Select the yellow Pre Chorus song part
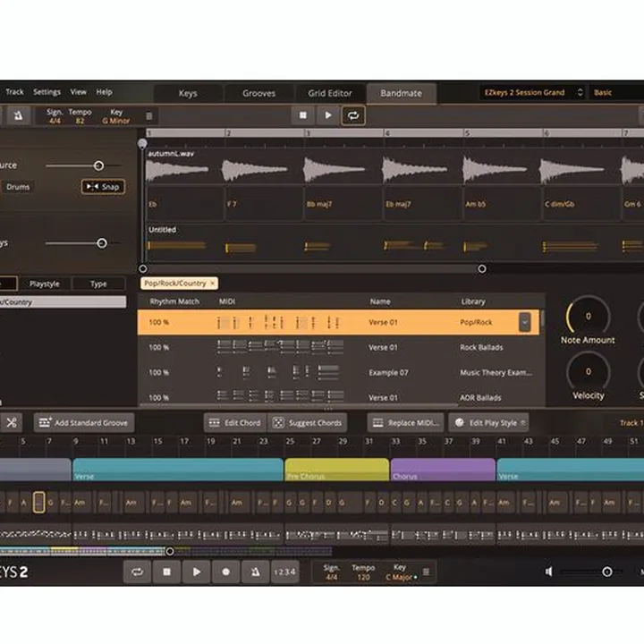 coord(337,470)
